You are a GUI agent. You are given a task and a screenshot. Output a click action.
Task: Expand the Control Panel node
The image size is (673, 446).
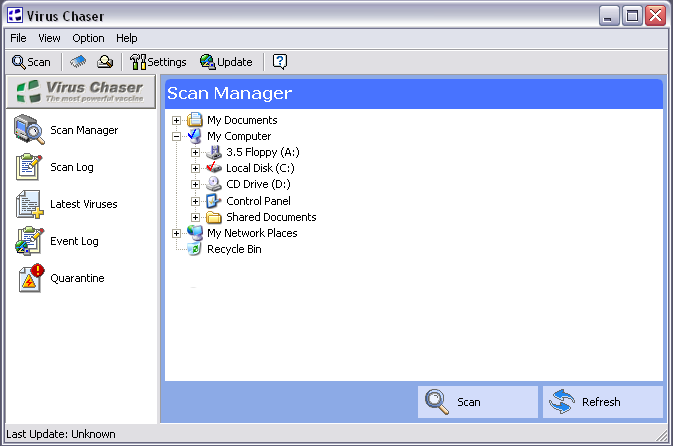click(x=195, y=201)
